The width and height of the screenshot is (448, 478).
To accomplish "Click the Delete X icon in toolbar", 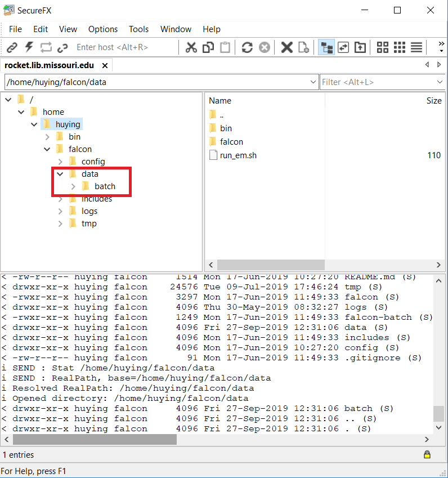I will click(286, 47).
